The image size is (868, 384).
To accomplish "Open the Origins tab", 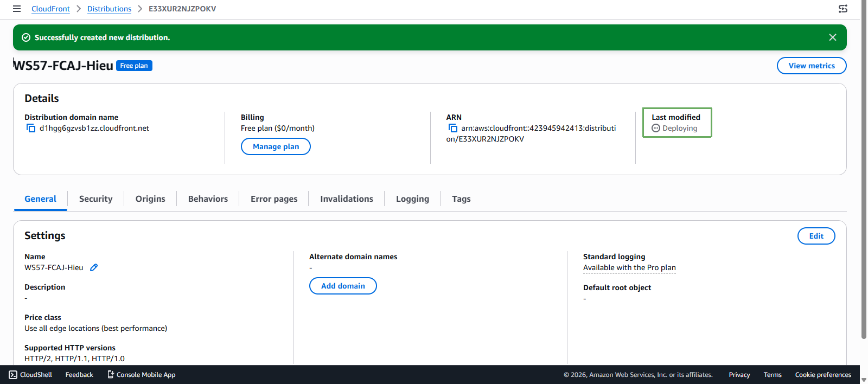I will point(150,199).
